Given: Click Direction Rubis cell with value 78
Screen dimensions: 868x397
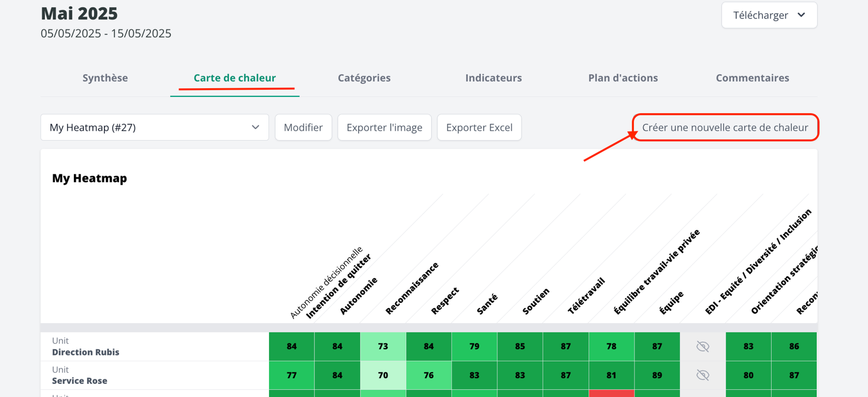Looking at the screenshot, I should coord(611,347).
